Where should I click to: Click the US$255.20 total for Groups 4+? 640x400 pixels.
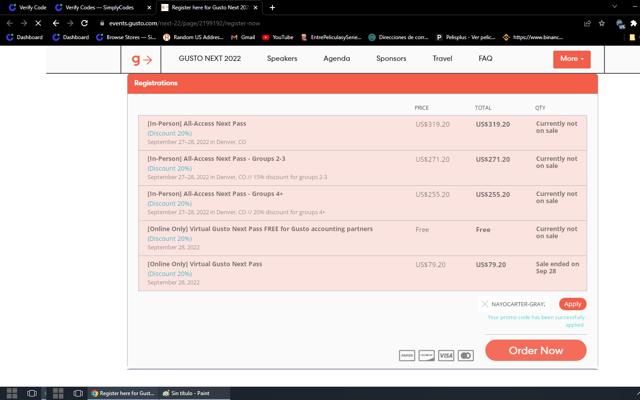click(493, 195)
